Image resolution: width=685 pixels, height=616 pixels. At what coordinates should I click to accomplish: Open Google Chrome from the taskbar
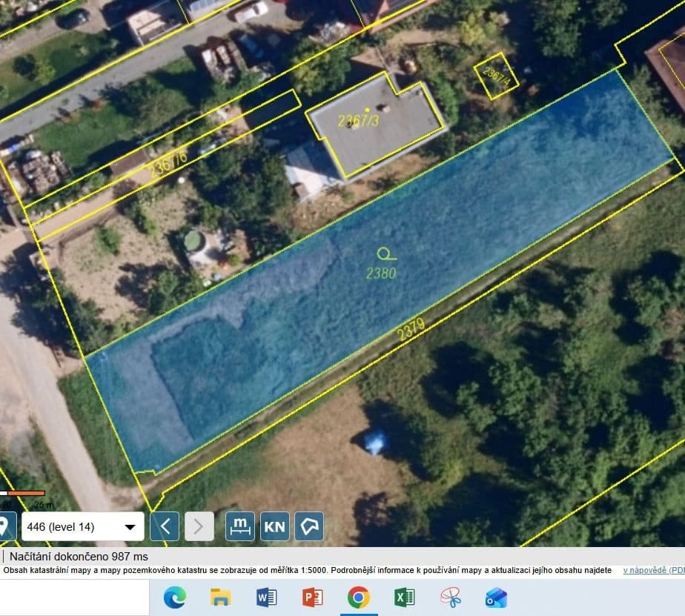(x=359, y=595)
